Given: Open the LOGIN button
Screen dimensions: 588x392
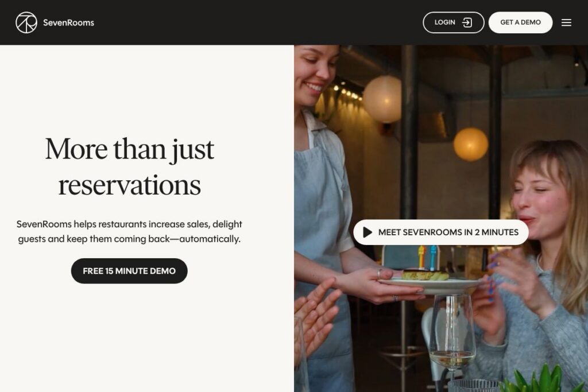Looking at the screenshot, I should 454,22.
